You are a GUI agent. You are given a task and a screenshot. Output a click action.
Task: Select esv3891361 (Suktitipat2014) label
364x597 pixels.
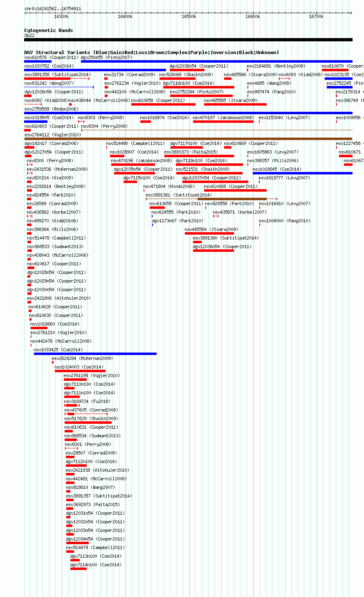pos(179,195)
